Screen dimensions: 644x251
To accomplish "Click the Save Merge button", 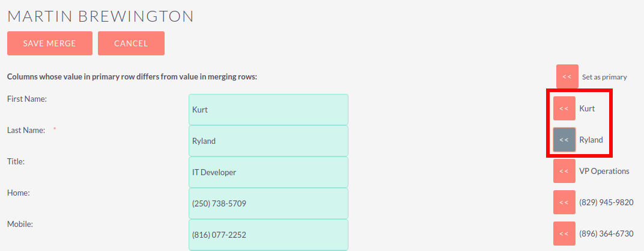I will (x=50, y=43).
